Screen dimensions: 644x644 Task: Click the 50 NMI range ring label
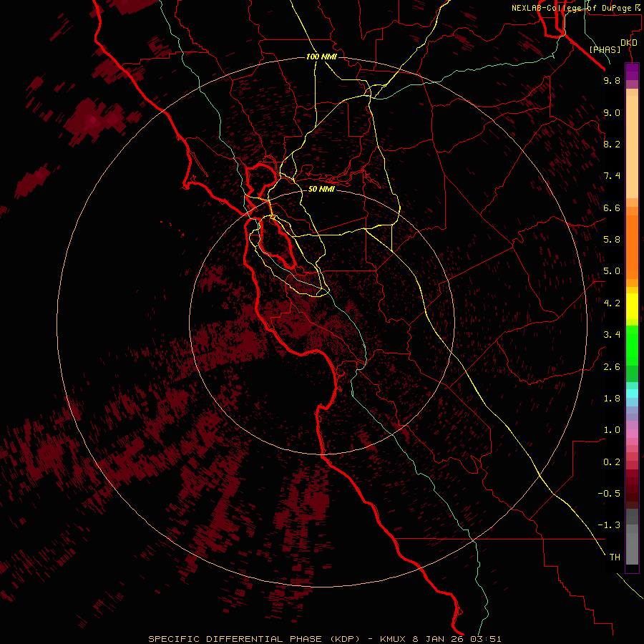tap(321, 189)
